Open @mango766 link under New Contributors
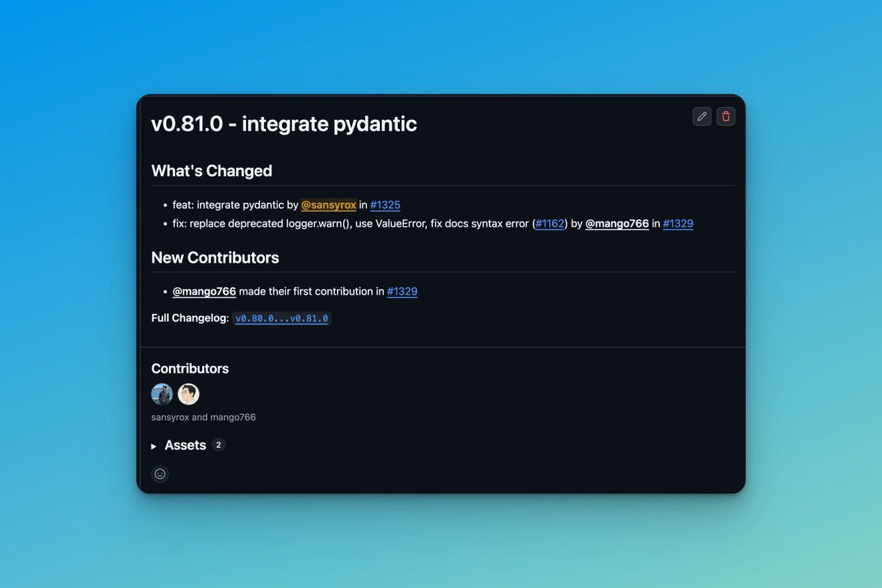 click(204, 292)
